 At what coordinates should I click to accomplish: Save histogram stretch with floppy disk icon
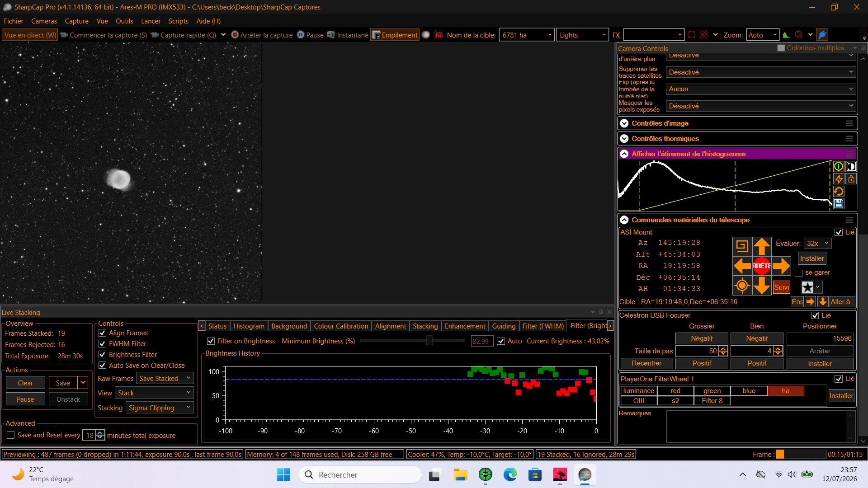pos(839,204)
